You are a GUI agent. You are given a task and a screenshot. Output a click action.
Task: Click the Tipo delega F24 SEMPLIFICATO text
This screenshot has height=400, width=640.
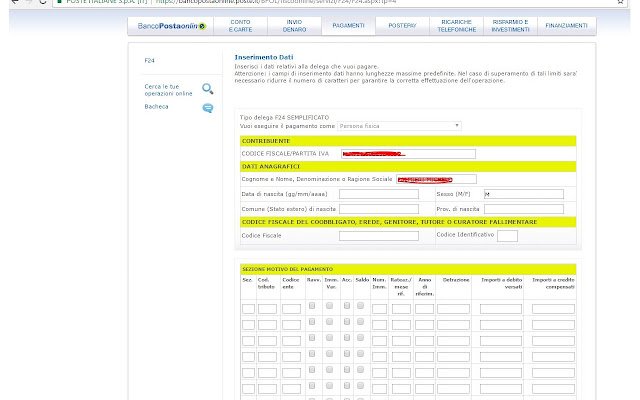coord(284,118)
